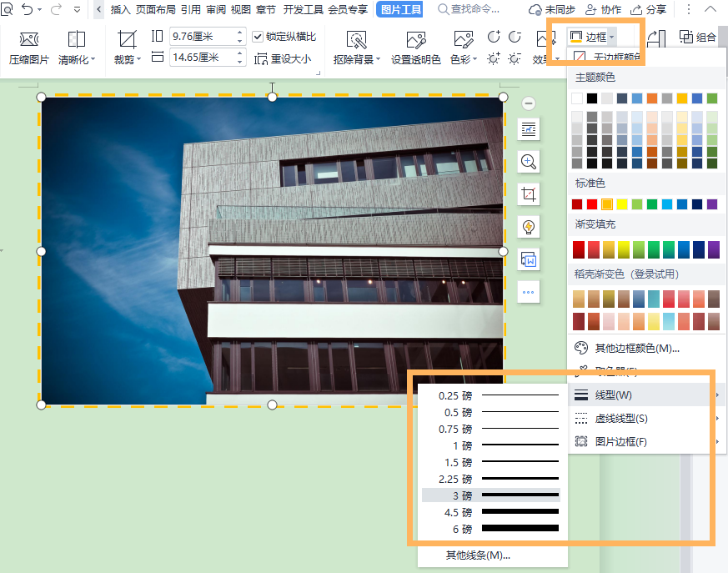Expand the undo history dropdown arrow
Screen dimensions: 728x573
tap(39, 9)
